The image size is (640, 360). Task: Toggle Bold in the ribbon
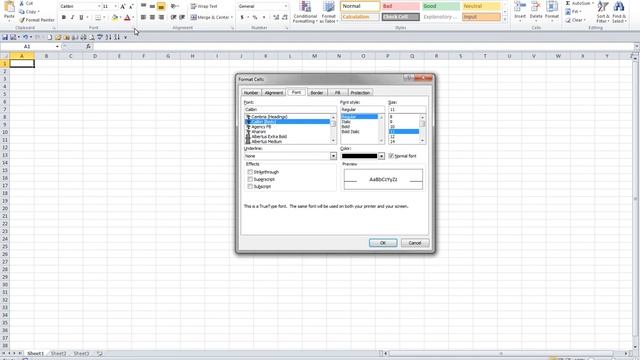click(64, 18)
